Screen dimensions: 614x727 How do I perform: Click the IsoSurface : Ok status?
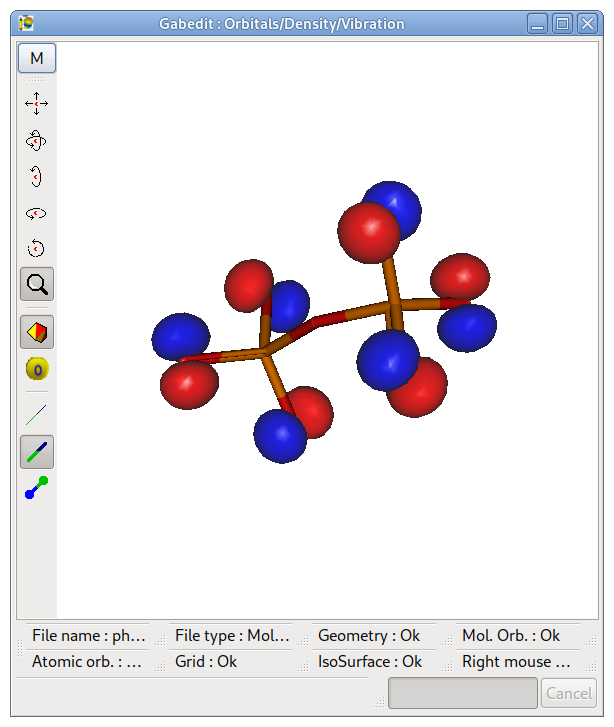coord(369,661)
